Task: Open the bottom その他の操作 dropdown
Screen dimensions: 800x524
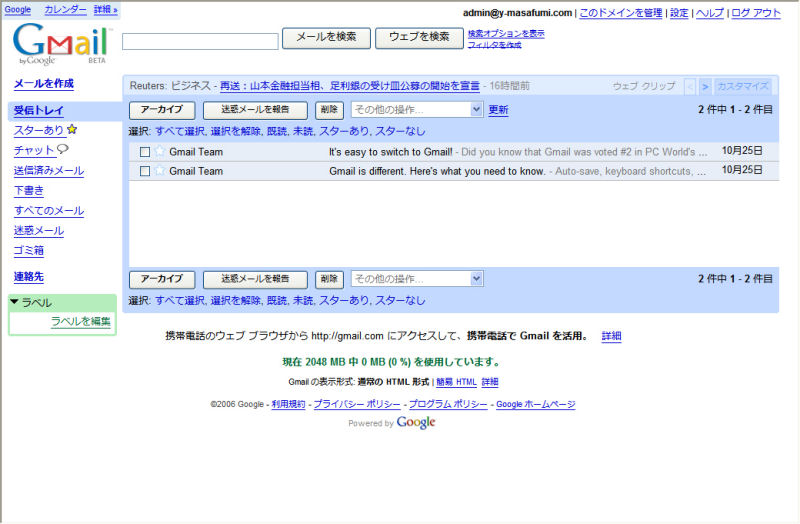Action: click(x=417, y=279)
